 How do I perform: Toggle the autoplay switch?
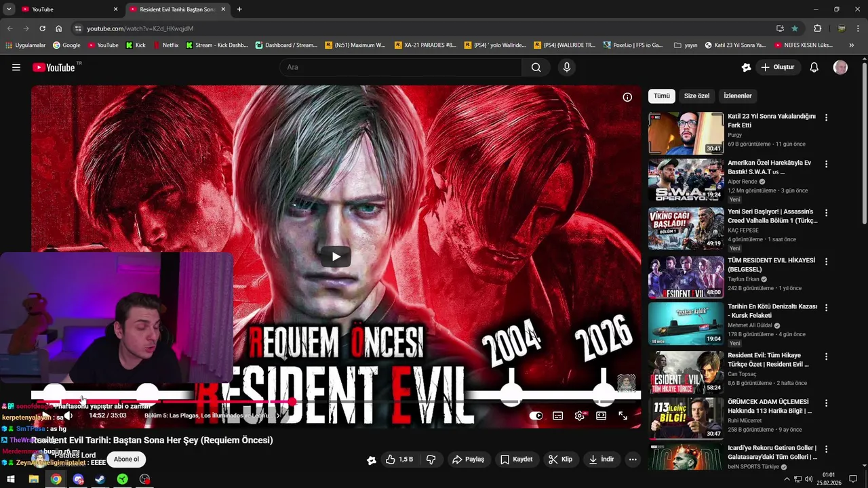tap(536, 415)
